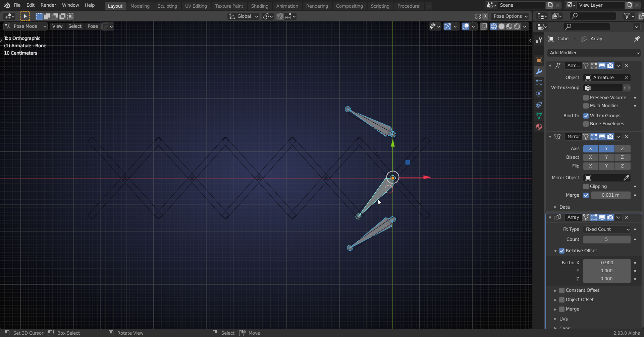Toggle Armature modifier viewport display

point(602,66)
